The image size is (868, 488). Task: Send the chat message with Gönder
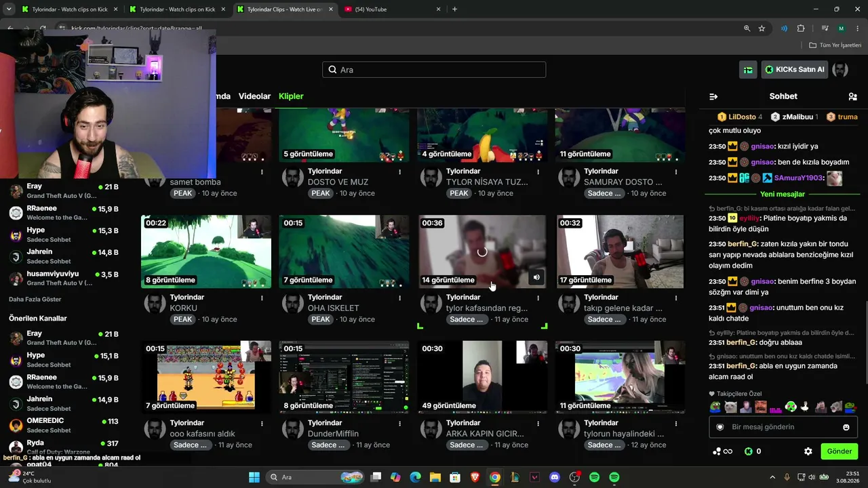(839, 451)
